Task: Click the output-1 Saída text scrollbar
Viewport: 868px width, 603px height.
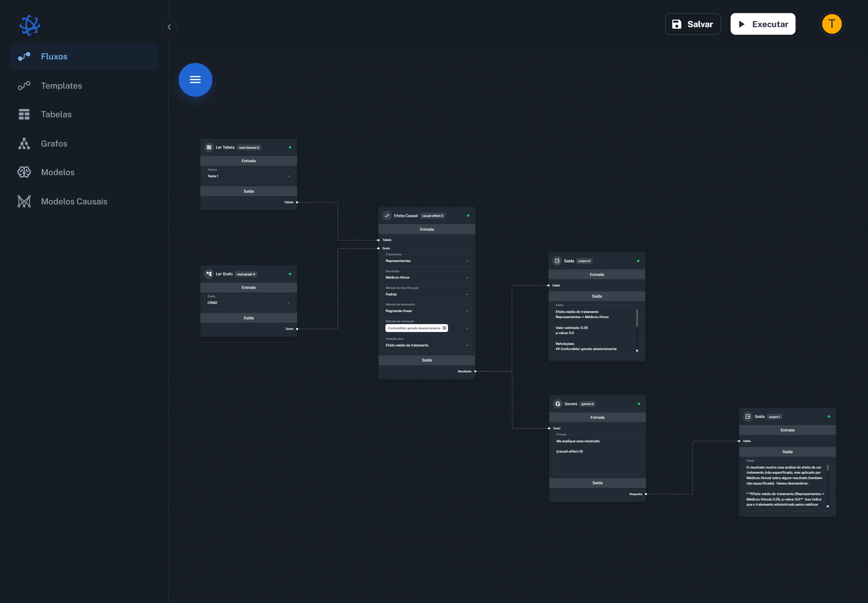Action: 828,468
